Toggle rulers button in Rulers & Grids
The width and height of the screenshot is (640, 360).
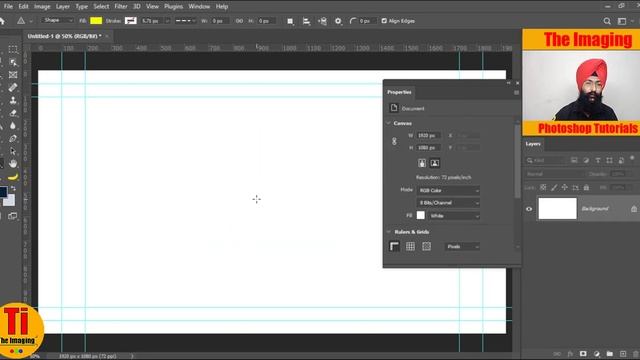(394, 247)
